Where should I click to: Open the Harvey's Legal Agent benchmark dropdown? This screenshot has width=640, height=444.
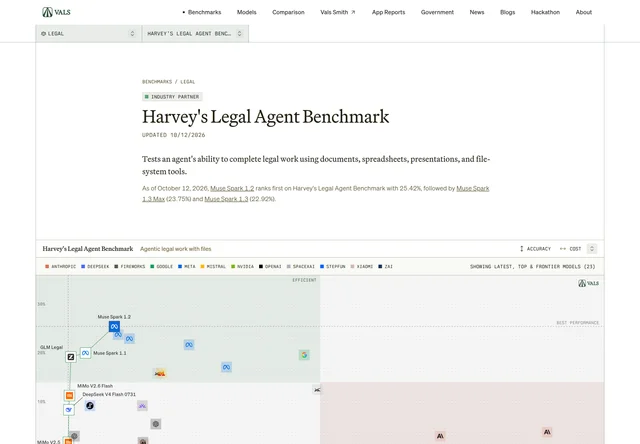coord(195,33)
